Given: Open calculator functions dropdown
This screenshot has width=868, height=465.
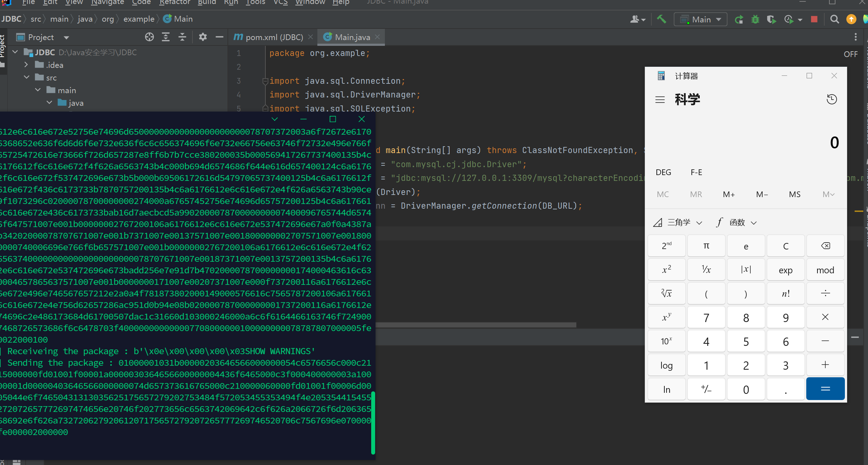Looking at the screenshot, I should coord(736,222).
